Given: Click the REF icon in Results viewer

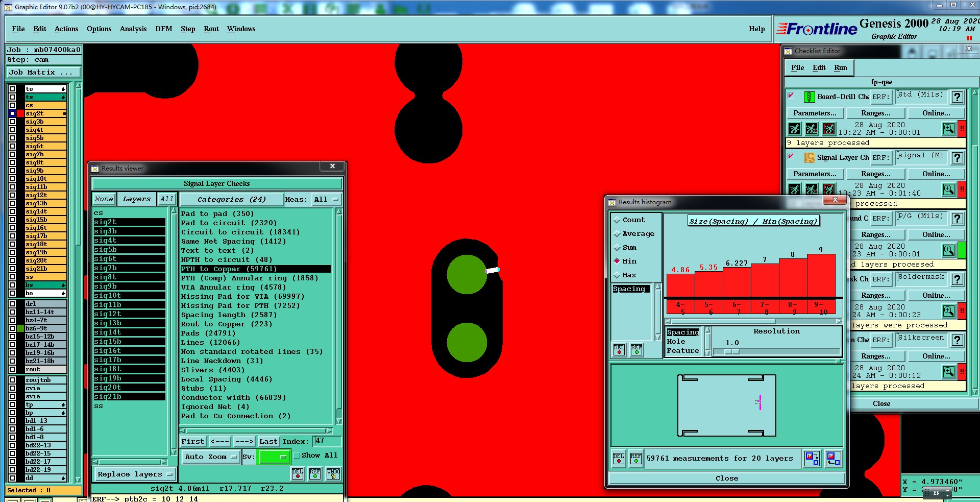Looking at the screenshot, I should click(315, 474).
